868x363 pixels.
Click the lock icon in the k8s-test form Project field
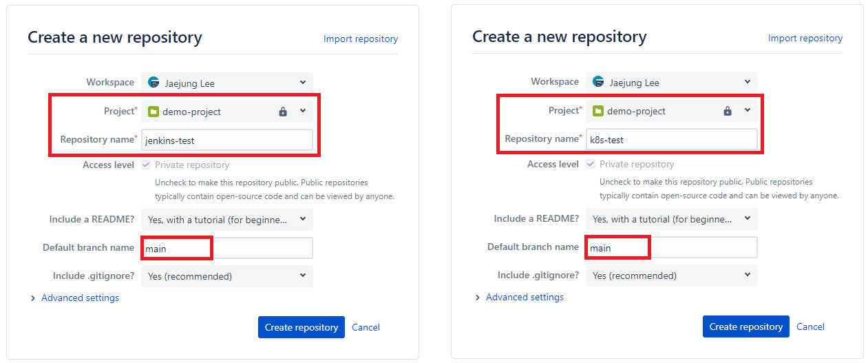(x=728, y=111)
